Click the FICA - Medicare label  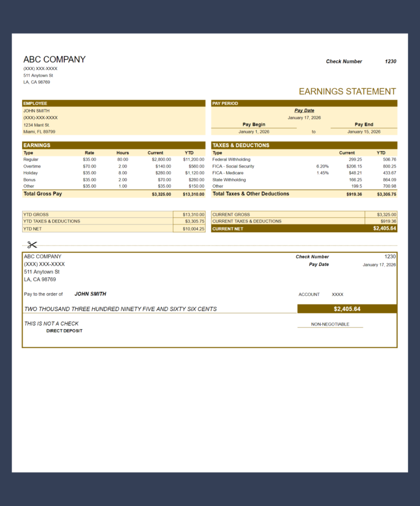228,173
